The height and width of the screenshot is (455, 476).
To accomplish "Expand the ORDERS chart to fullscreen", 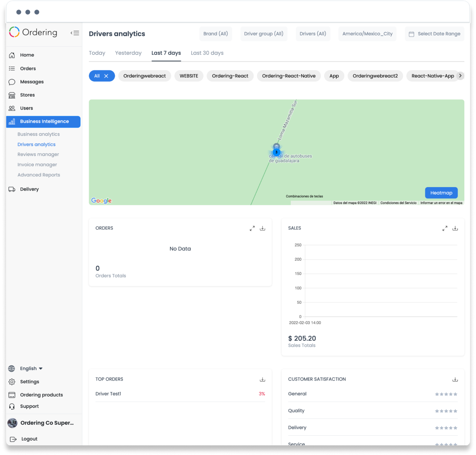I will [x=252, y=229].
